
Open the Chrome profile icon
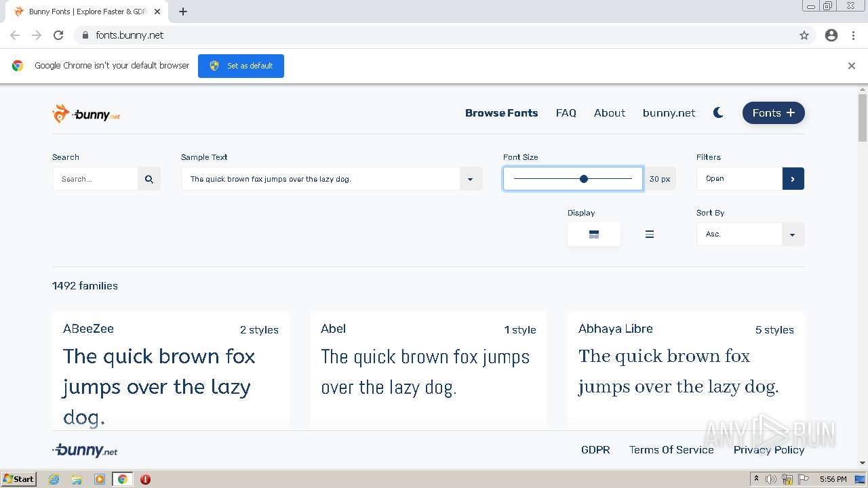tap(831, 35)
